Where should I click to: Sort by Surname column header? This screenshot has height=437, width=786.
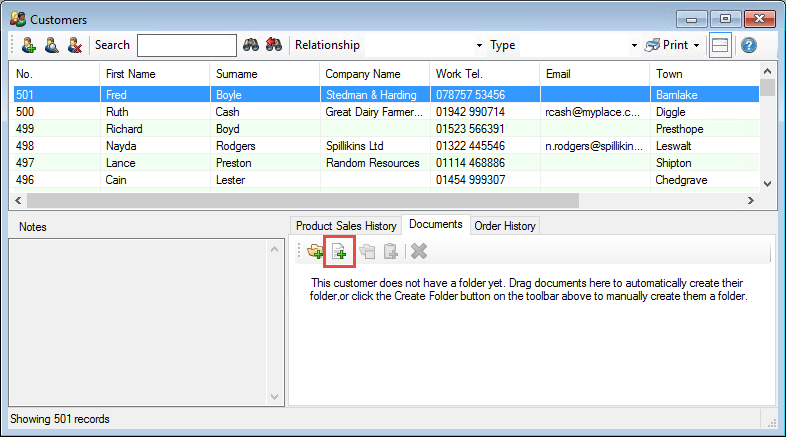tap(236, 74)
